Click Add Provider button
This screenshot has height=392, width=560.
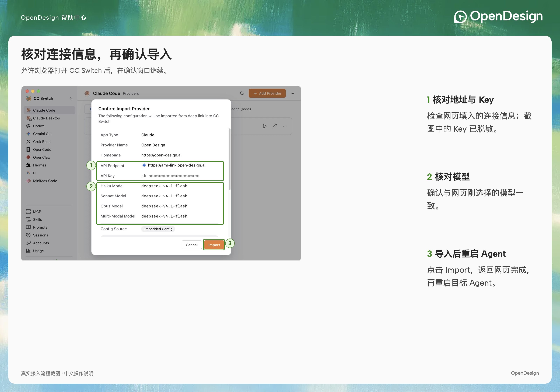coord(267,93)
